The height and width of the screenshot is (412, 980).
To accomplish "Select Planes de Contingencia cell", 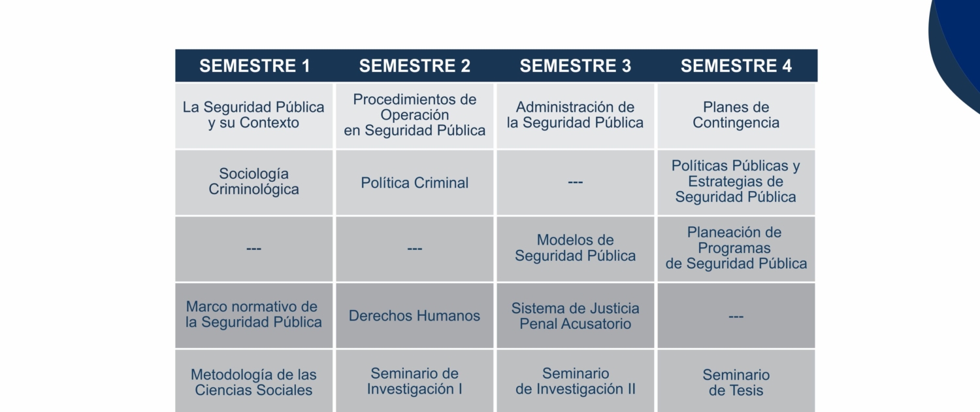I will pos(736,116).
